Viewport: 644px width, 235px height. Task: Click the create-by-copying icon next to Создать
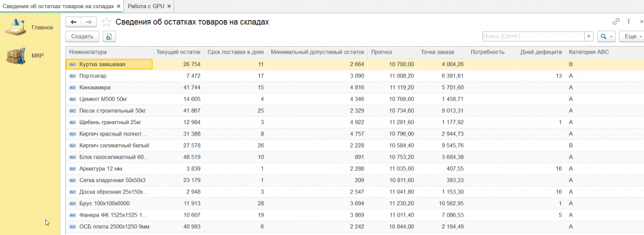tap(109, 37)
